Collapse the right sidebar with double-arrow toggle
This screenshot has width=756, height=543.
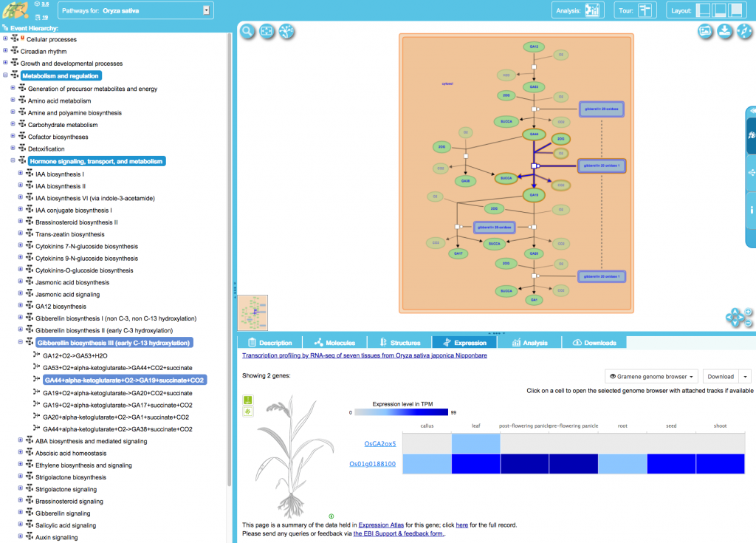tap(752, 111)
